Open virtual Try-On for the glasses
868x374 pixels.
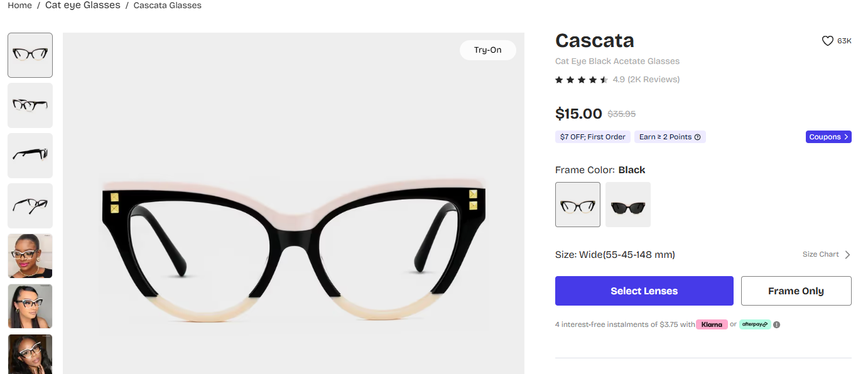pos(487,50)
